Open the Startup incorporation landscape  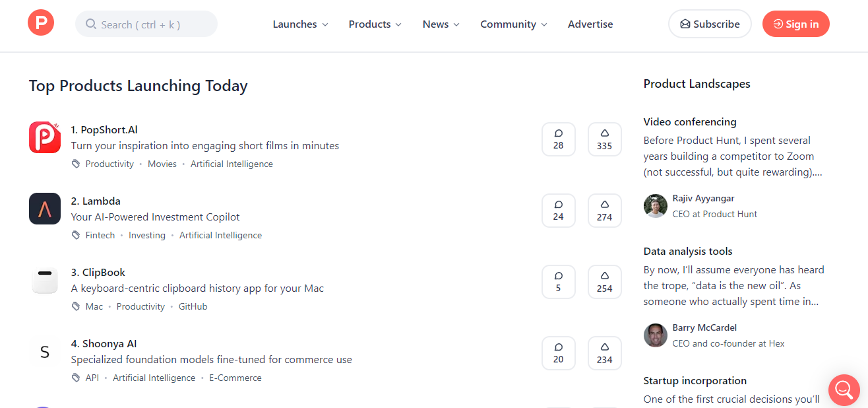[695, 380]
